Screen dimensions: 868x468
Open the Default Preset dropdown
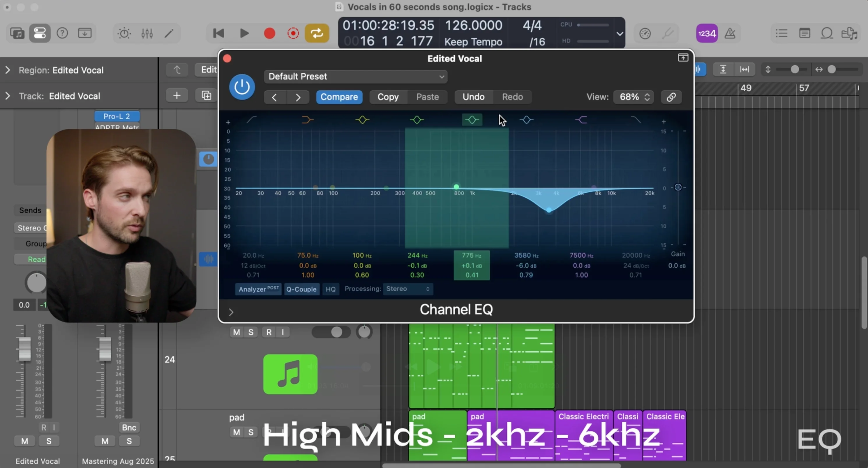(355, 77)
